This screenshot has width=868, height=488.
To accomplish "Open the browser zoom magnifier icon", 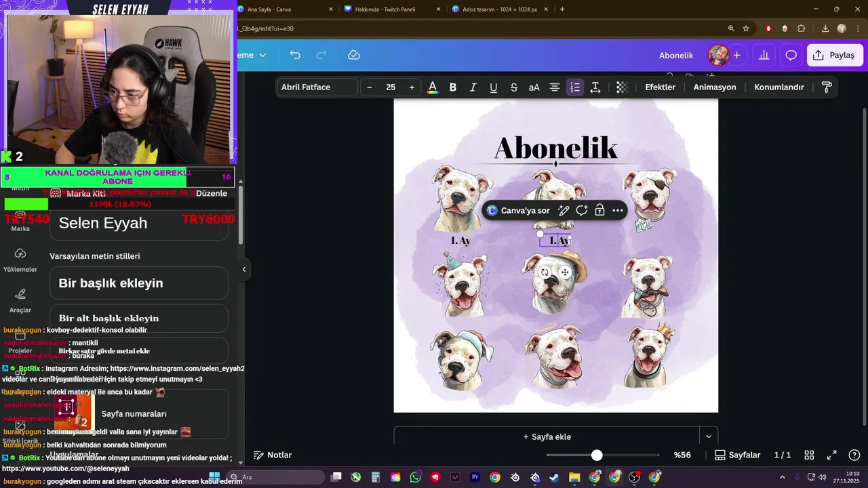I will pyautogui.click(x=731, y=28).
